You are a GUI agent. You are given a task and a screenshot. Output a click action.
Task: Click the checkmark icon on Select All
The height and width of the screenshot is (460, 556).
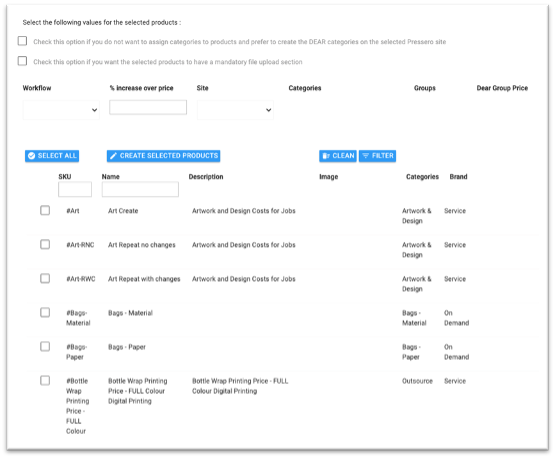pos(32,156)
